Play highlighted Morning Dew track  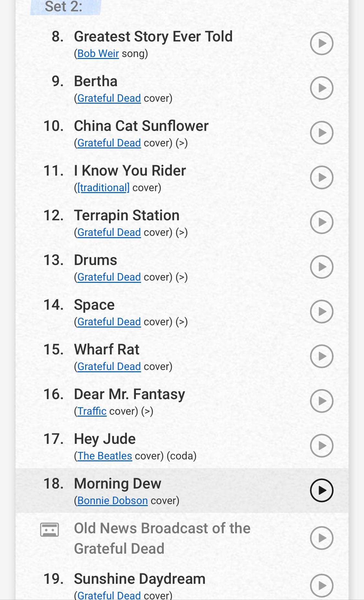pyautogui.click(x=322, y=490)
